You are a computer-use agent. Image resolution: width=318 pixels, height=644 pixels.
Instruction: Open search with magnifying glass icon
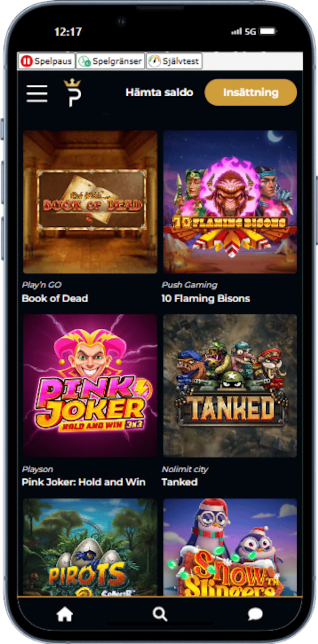pos(160,614)
